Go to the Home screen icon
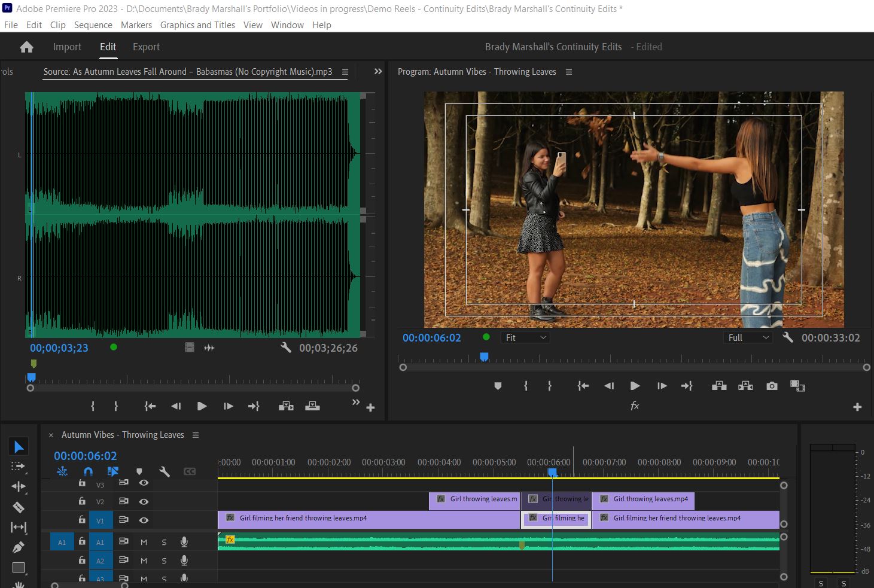Viewport: 874px width, 588px height. (x=26, y=47)
